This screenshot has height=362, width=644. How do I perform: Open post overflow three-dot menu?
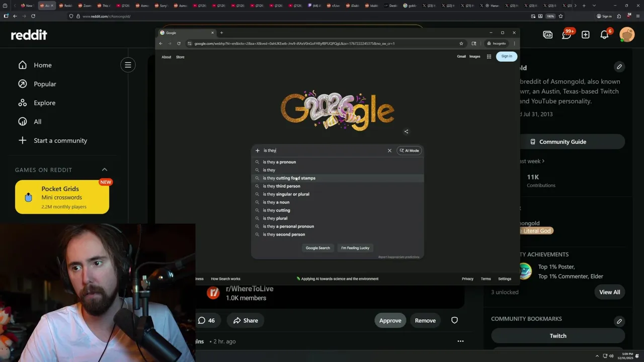460,341
